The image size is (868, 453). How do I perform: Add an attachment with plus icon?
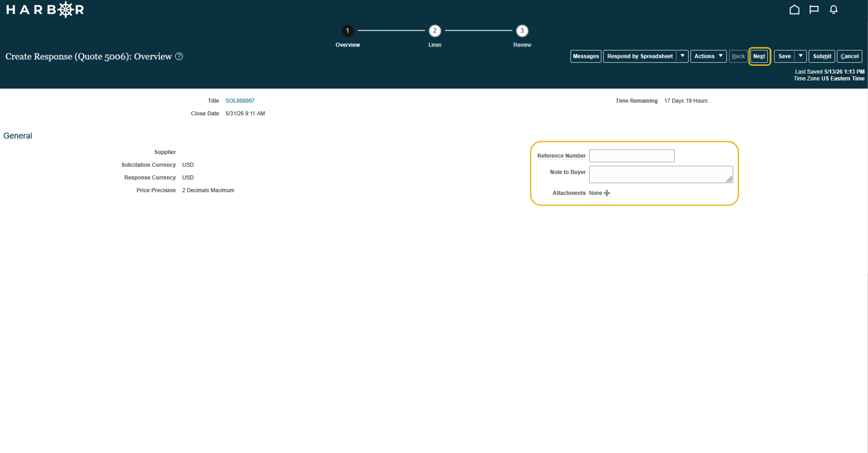[x=607, y=193]
